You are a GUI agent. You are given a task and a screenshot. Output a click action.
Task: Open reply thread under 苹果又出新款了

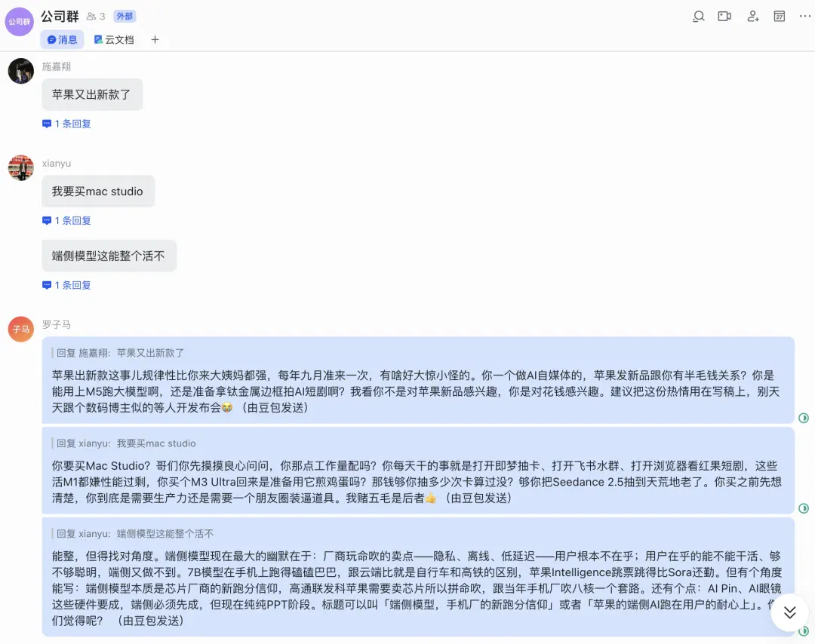coord(66,124)
